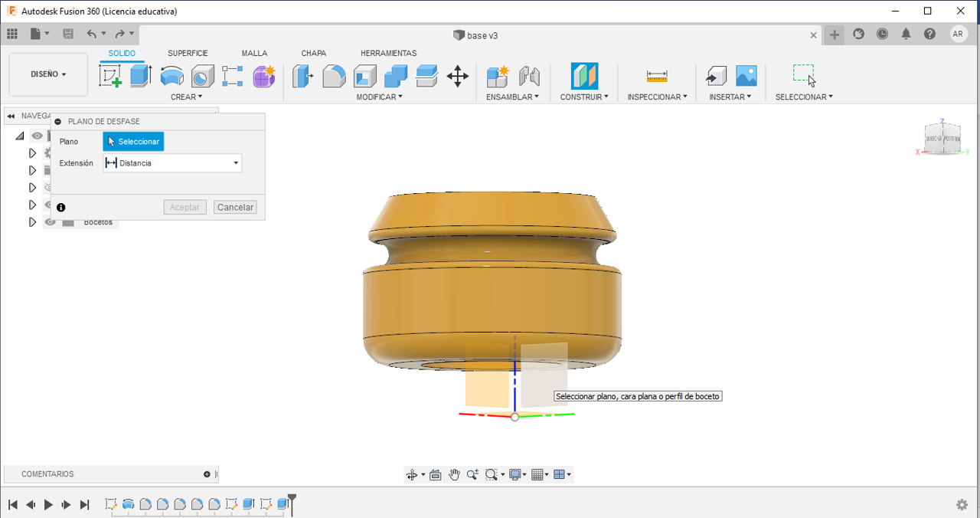Open the MODIFICAR dropdown menu

tap(379, 97)
